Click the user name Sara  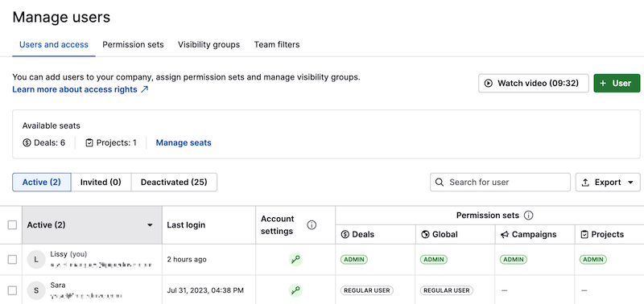pyautogui.click(x=58, y=286)
